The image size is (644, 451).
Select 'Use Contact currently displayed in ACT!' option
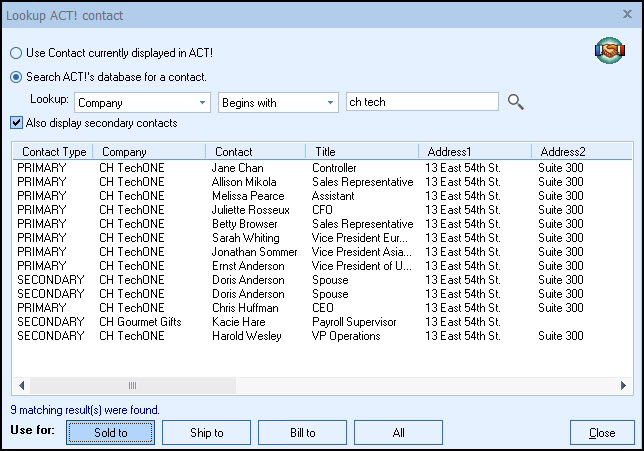(x=16, y=52)
